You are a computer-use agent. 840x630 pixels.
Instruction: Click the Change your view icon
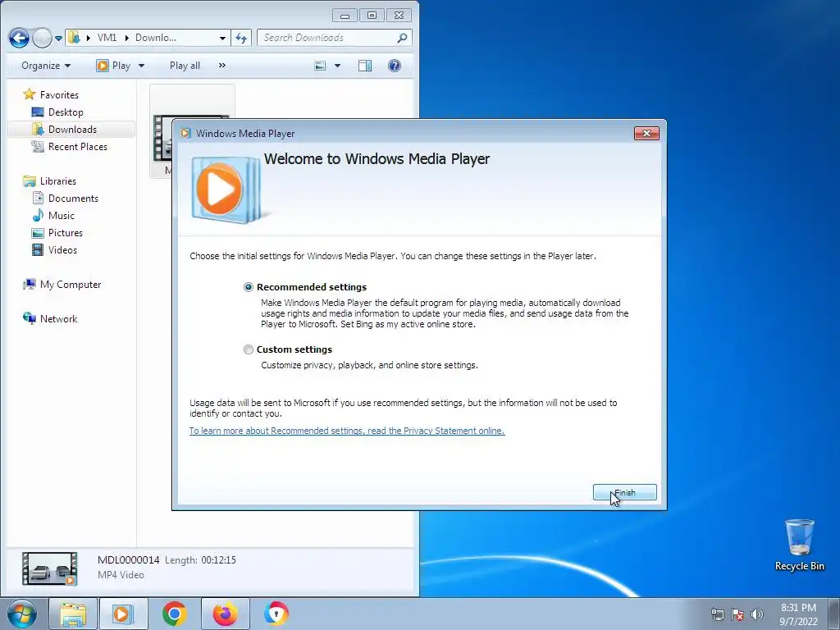coord(320,66)
